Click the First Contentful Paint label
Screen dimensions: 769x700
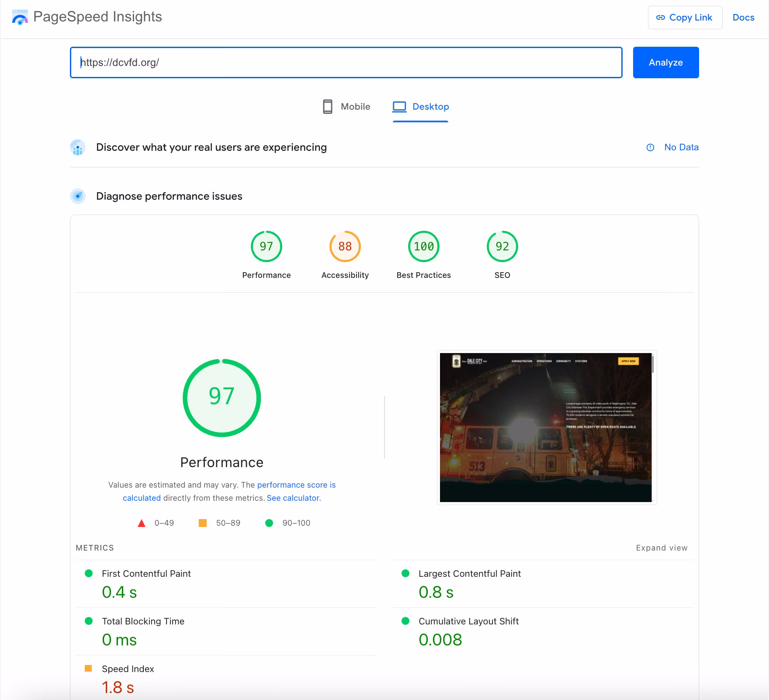(146, 574)
